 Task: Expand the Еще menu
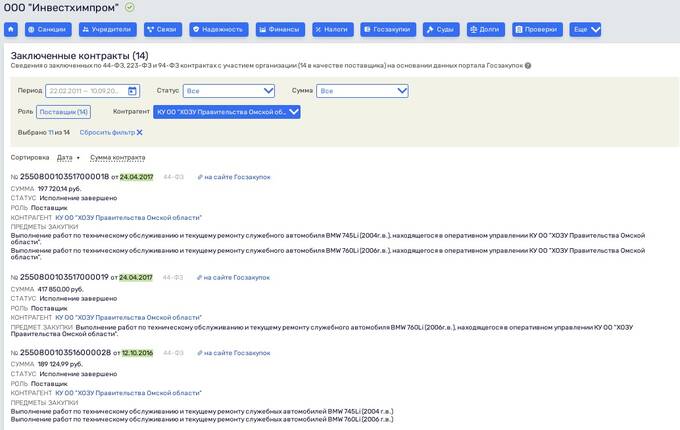pos(585,30)
